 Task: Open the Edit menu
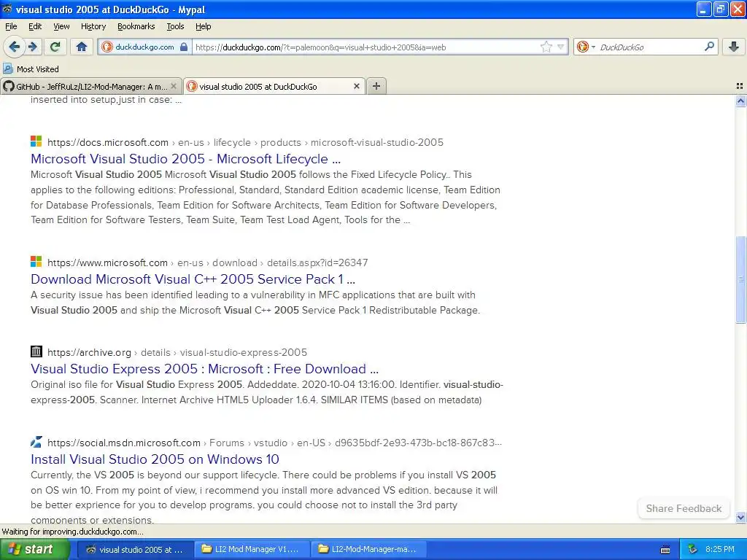click(35, 26)
